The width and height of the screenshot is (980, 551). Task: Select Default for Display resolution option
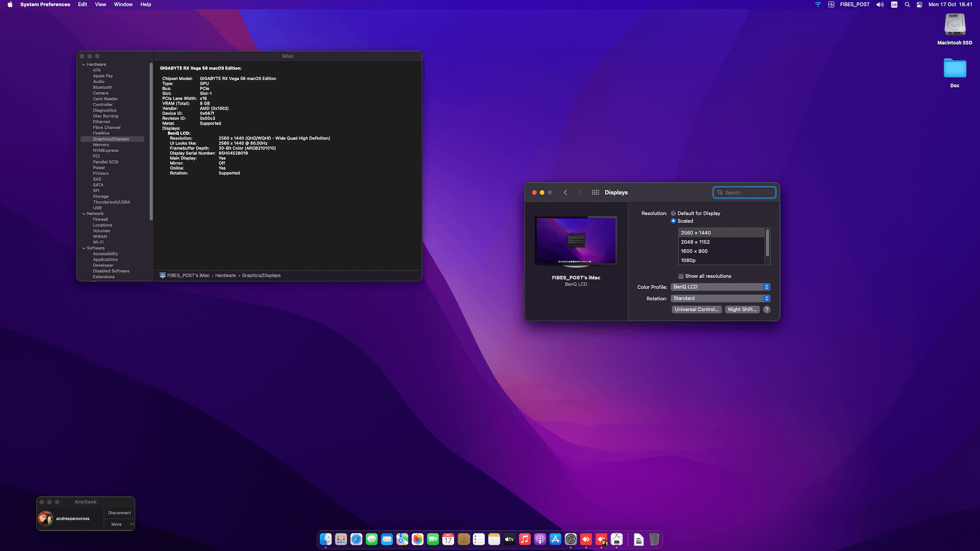coord(673,213)
